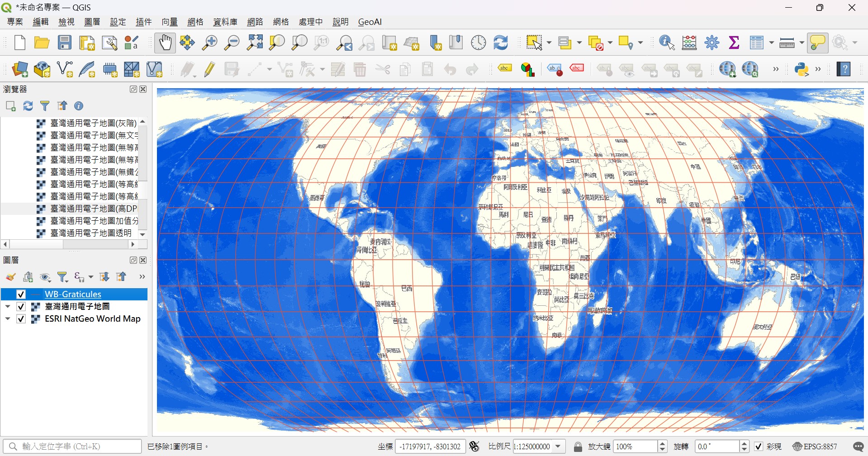Expand the 臺灣通用電子地圖 layer tree
The height and width of the screenshot is (456, 868).
[8, 307]
